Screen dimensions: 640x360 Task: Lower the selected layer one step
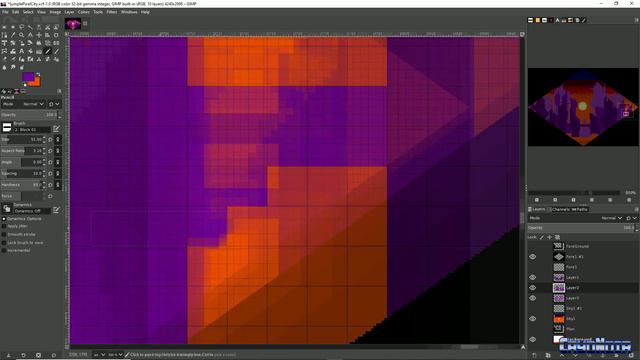[x=576, y=355]
